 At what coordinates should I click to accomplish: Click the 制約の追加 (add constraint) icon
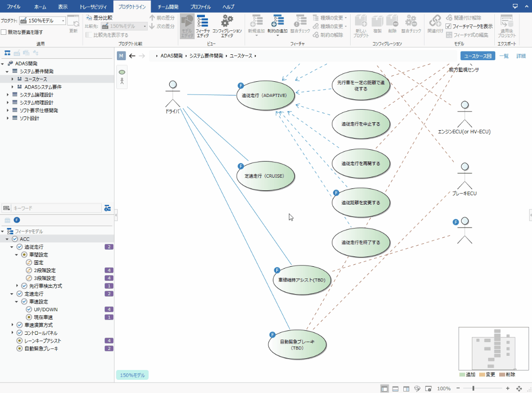[x=277, y=22]
